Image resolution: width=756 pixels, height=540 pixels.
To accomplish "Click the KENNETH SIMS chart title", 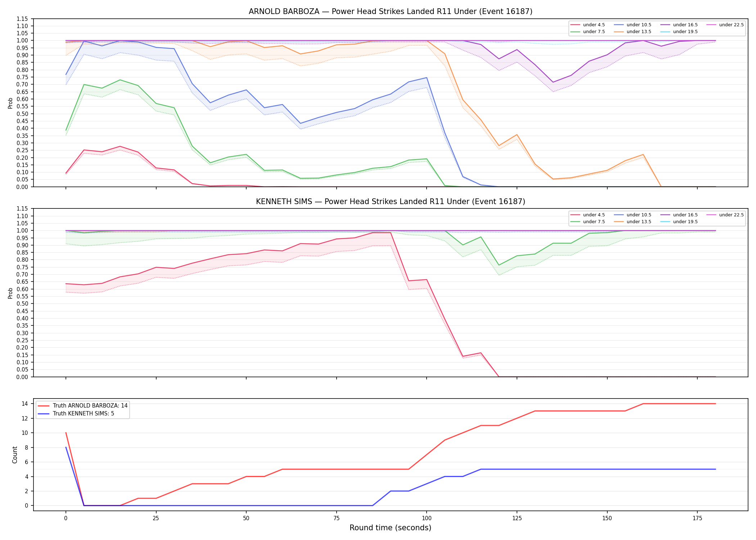I will point(390,202).
